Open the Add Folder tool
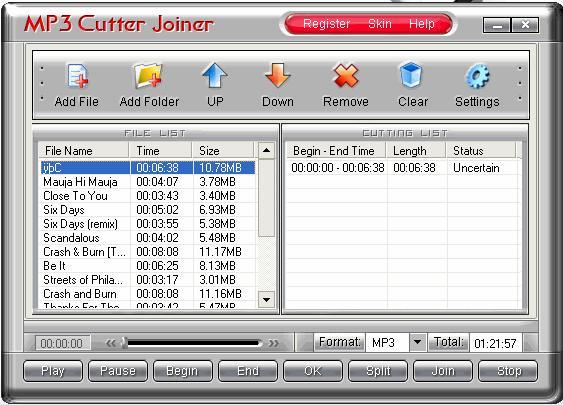This screenshot has width=563, height=405. (x=148, y=76)
